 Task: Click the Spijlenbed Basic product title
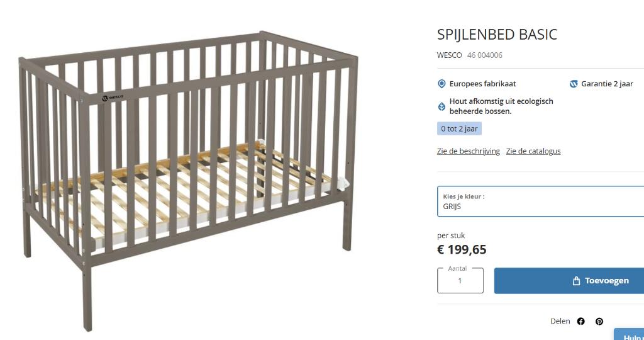[497, 34]
